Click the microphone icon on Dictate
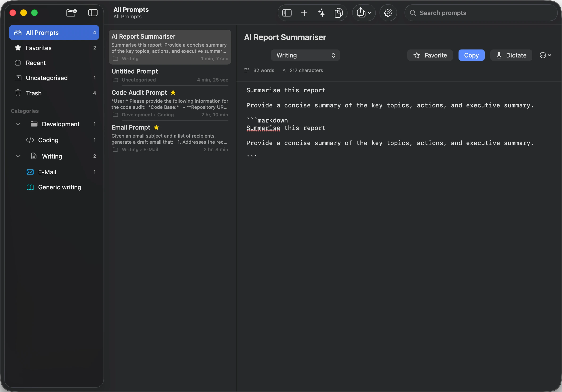This screenshot has width=562, height=392. click(x=499, y=55)
